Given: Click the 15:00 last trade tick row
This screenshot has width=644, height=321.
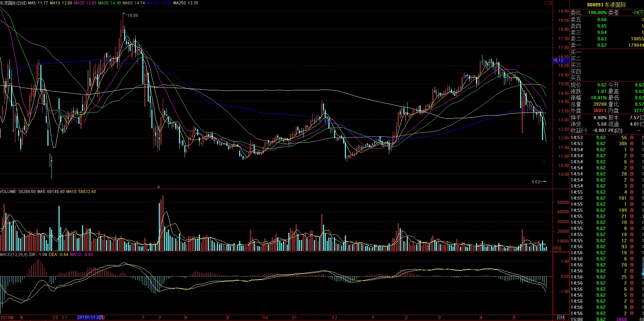Looking at the screenshot, I should 606,319.
